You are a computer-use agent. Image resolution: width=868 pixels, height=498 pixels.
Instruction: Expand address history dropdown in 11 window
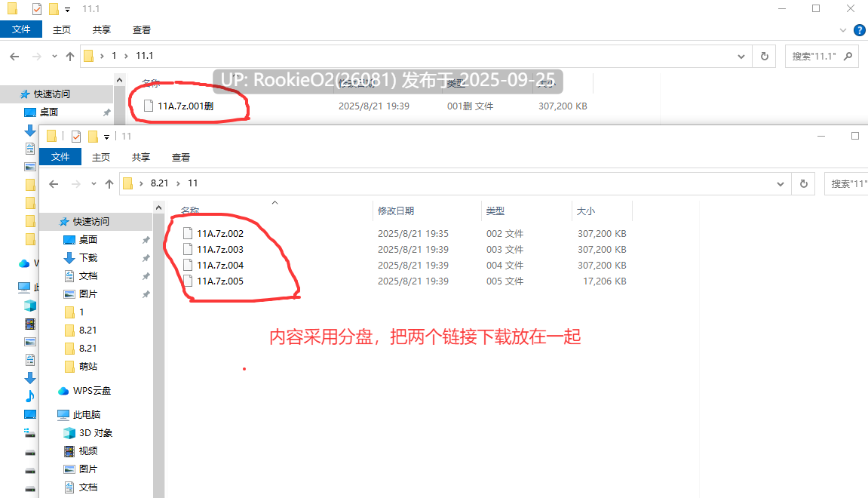[781, 184]
